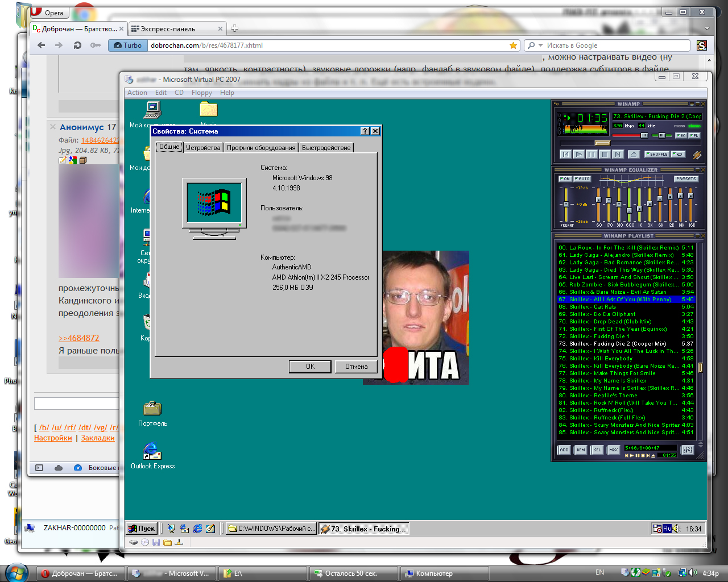Switch to the Профили оборудования tab
Screen dimensions: 728x582
coord(261,148)
